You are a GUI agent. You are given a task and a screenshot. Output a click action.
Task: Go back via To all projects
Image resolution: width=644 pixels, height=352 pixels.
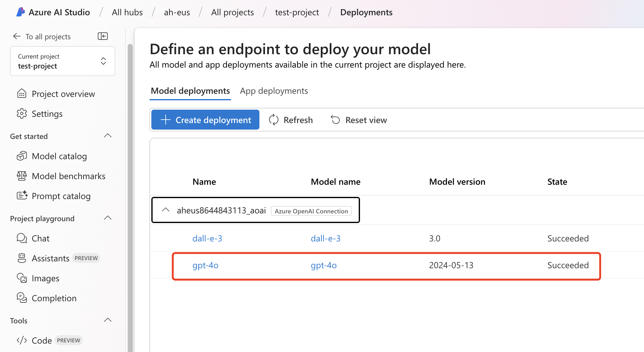click(48, 37)
